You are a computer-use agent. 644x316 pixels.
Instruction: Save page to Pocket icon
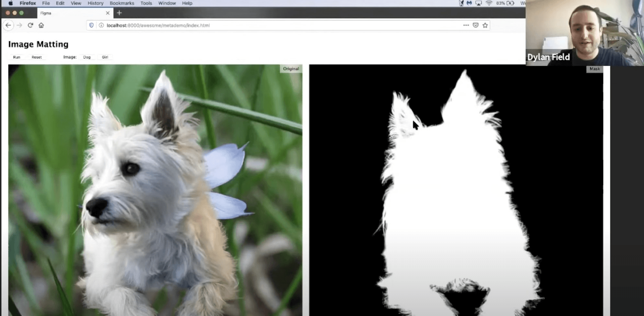[x=475, y=25]
